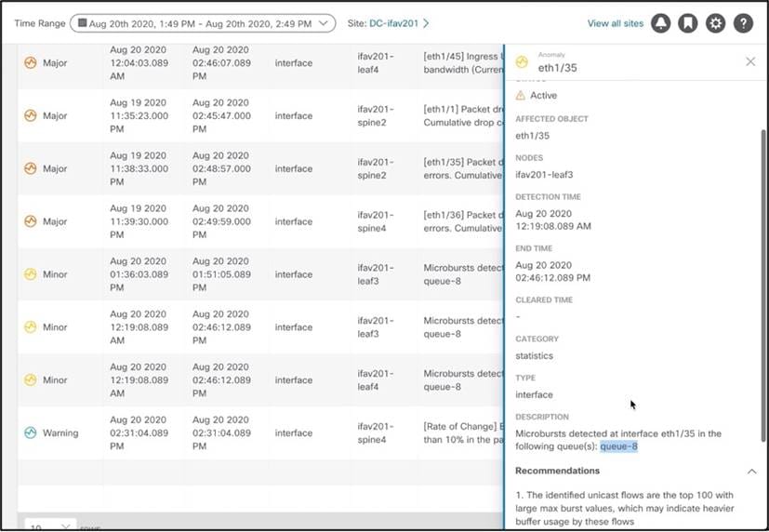Collapse the Recommendations section

751,472
